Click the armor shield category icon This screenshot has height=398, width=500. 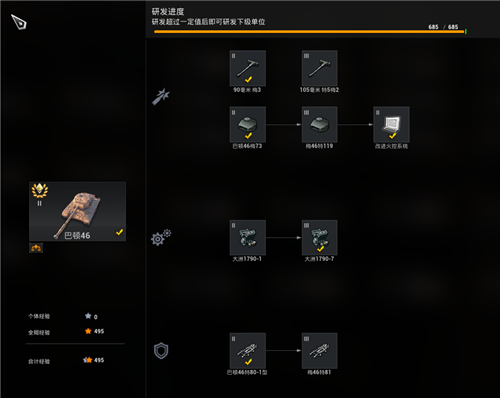[161, 351]
